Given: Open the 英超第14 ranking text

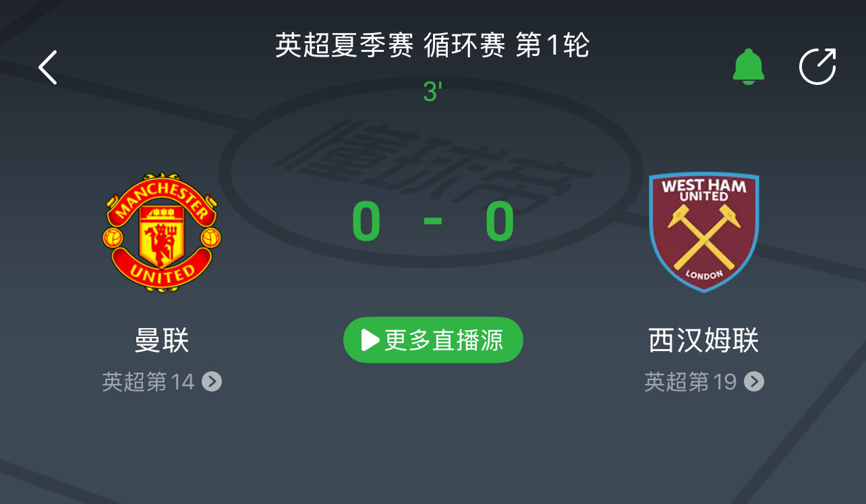Looking at the screenshot, I should pos(148,382).
